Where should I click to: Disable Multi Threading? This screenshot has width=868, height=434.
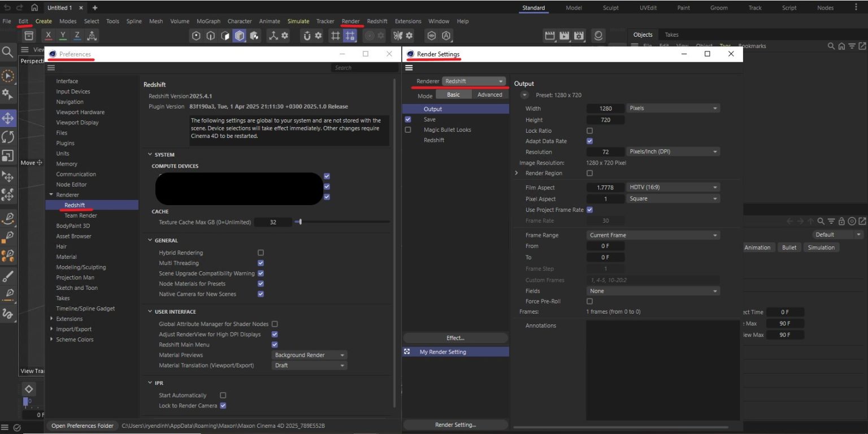[261, 263]
